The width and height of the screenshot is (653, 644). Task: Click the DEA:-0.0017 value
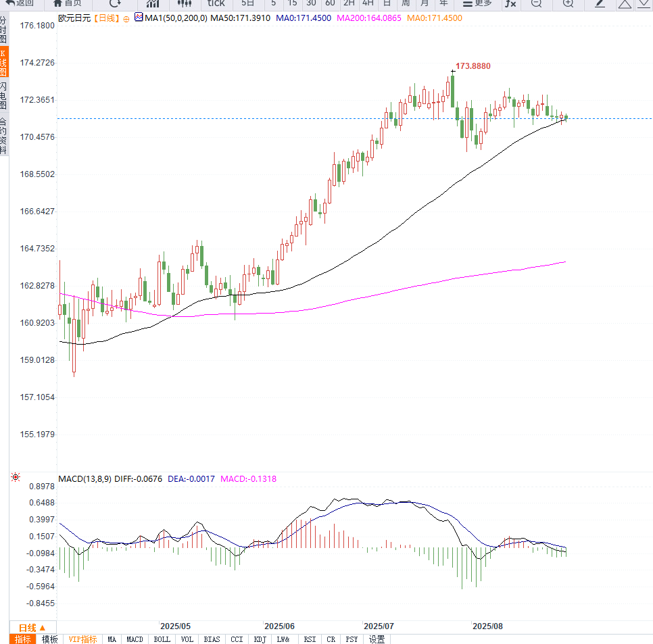[x=191, y=478]
